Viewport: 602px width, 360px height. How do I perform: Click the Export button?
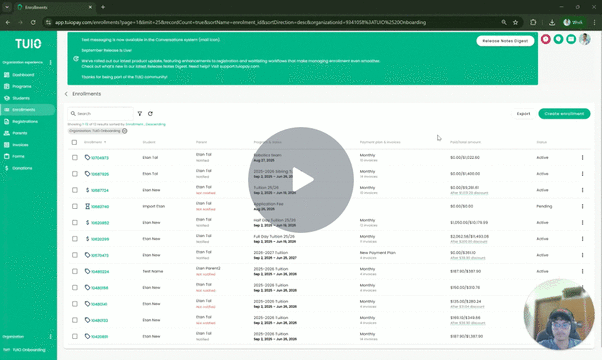pos(523,114)
